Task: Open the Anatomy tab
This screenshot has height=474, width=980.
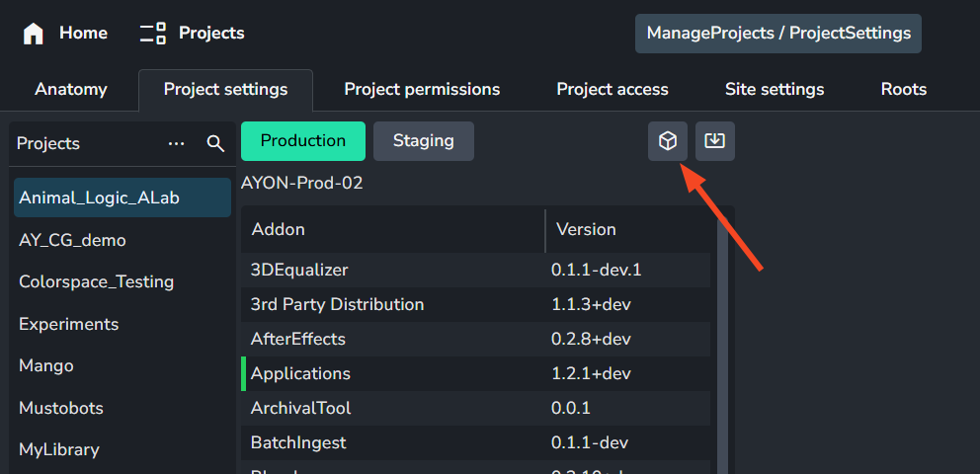Action: tap(71, 90)
